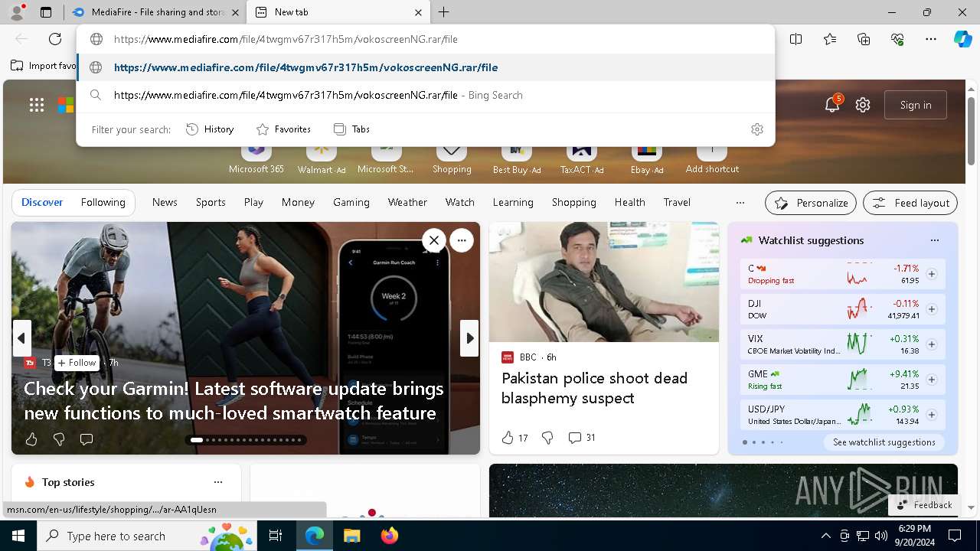
Task: Open the MSN app launcher grid
Action: (37, 105)
